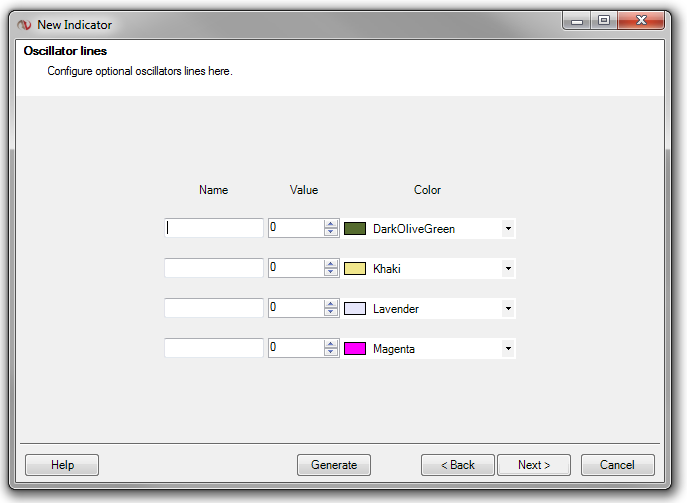Minimize the New Indicator window
The height and width of the screenshot is (503, 687).
coord(577,21)
